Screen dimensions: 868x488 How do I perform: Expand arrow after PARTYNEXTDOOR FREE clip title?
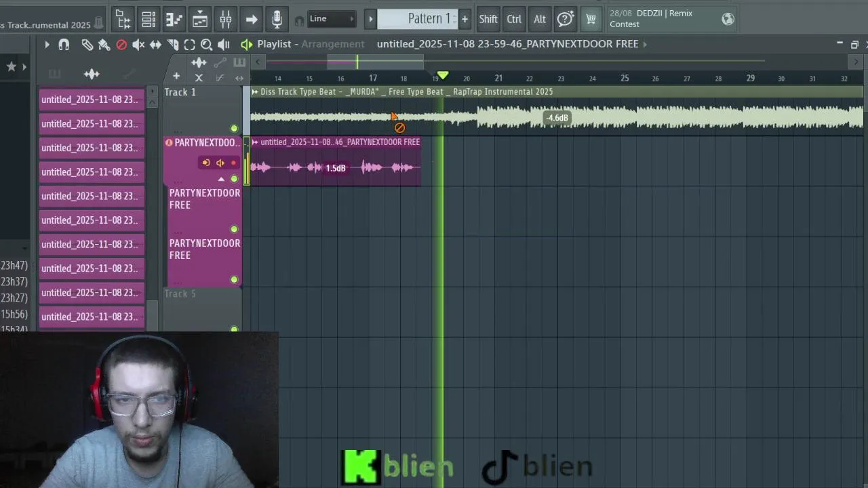tap(645, 44)
